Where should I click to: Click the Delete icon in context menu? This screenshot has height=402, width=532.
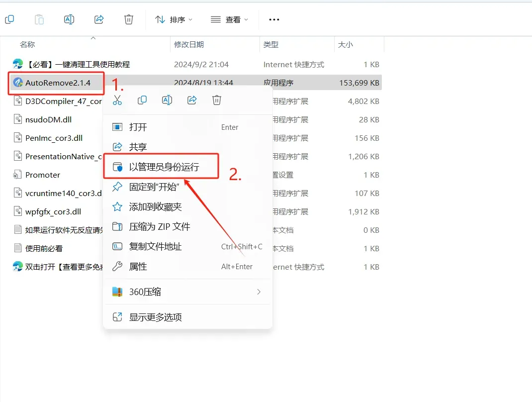click(x=217, y=100)
